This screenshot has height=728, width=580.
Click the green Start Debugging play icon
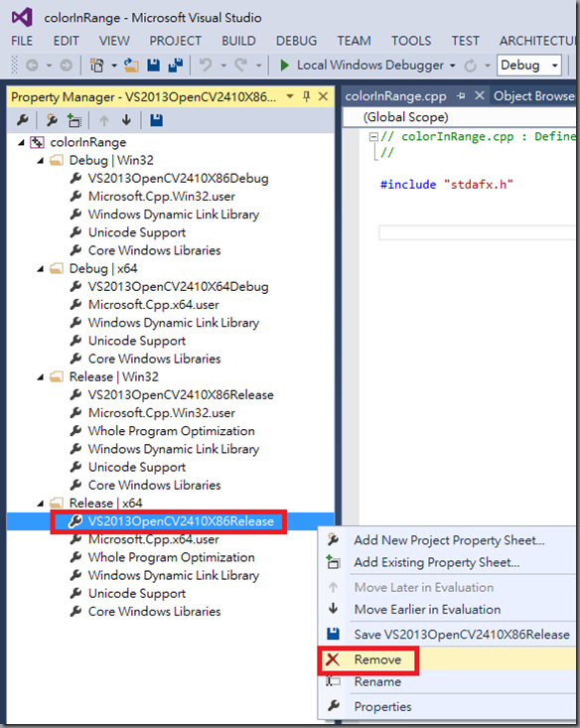(285, 65)
